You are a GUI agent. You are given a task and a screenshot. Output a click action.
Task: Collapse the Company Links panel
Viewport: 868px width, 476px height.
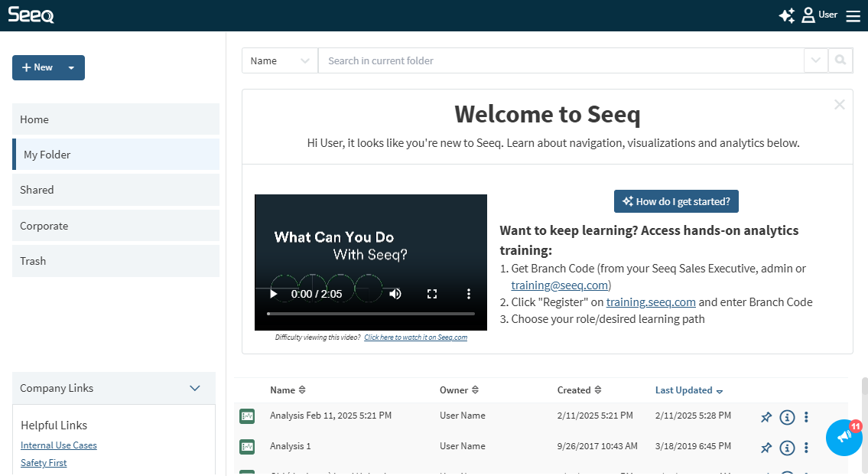(x=194, y=388)
